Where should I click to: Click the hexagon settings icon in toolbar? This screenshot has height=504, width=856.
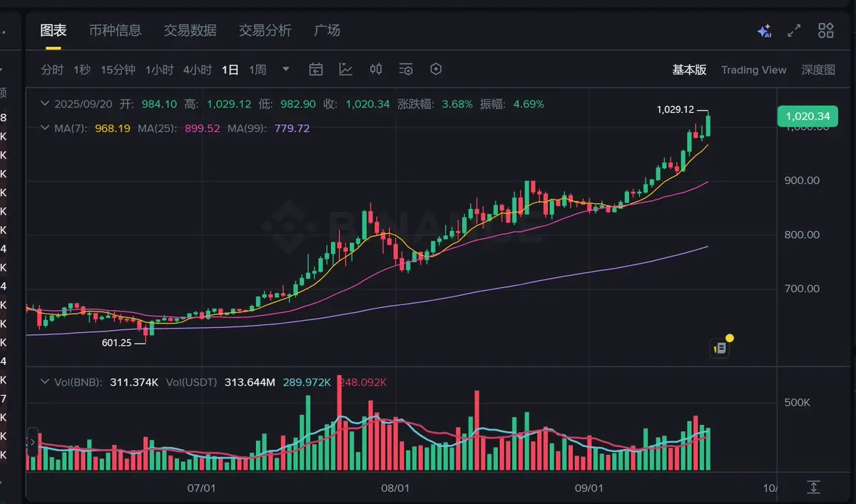pyautogui.click(x=437, y=69)
